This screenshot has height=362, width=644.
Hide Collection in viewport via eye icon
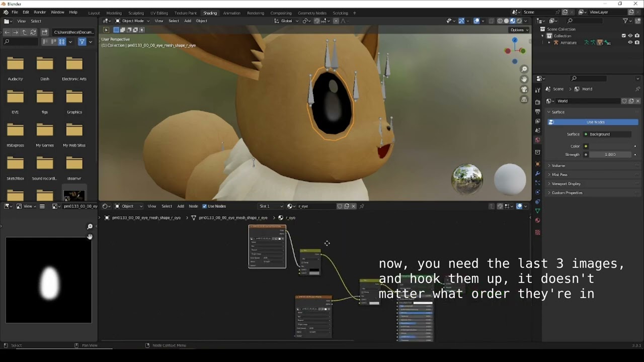click(630, 36)
